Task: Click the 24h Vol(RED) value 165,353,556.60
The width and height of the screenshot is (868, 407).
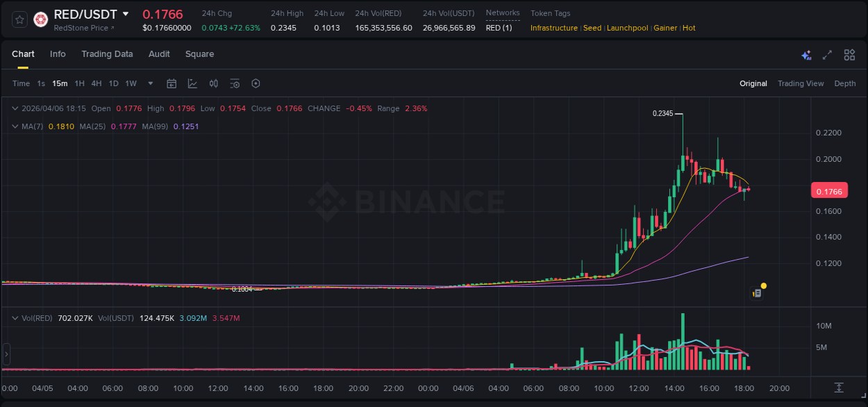Action: [383, 28]
